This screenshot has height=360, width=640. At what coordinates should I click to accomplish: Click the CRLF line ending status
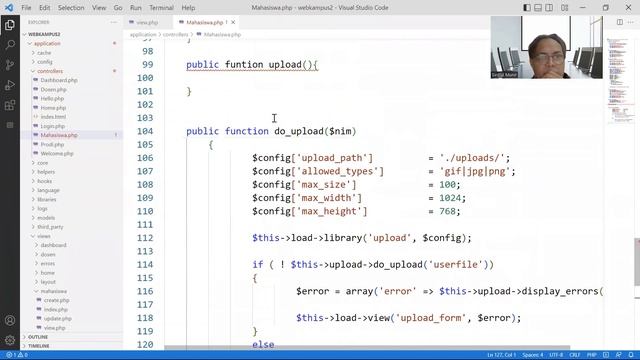(x=575, y=355)
